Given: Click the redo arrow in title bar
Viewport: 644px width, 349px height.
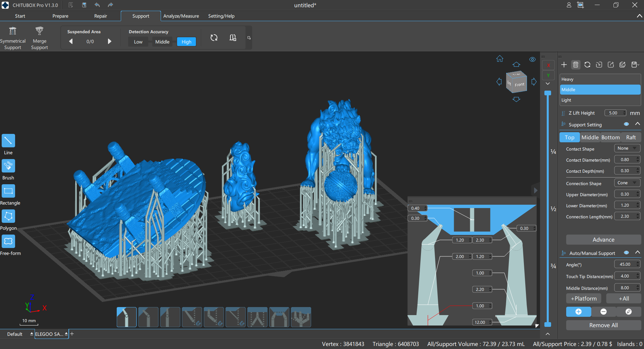Looking at the screenshot, I should 110,5.
